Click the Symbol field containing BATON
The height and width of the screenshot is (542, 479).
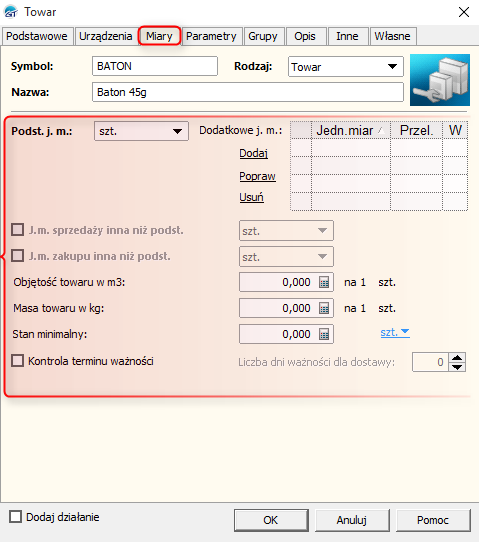point(155,66)
